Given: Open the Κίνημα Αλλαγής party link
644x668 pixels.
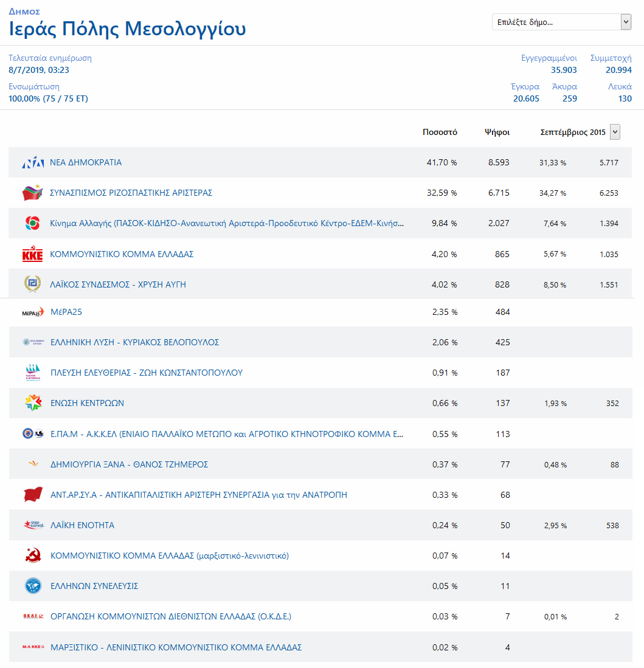Looking at the screenshot, I should pos(227,223).
